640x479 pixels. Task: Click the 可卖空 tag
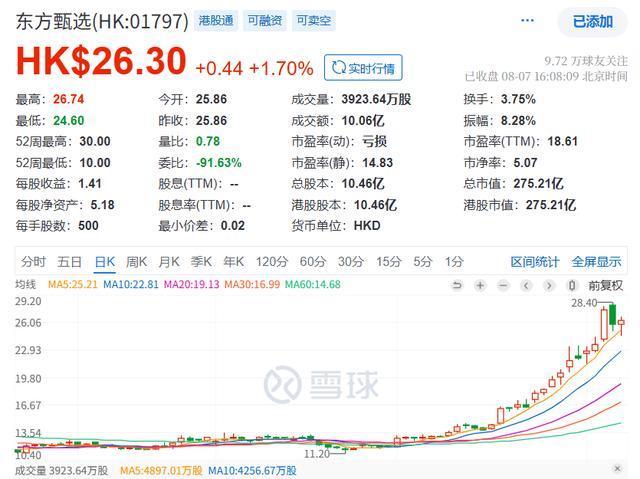click(313, 20)
